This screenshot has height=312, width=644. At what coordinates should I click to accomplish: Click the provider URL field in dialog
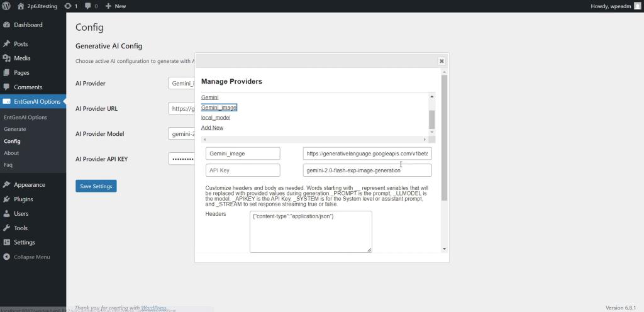click(367, 153)
